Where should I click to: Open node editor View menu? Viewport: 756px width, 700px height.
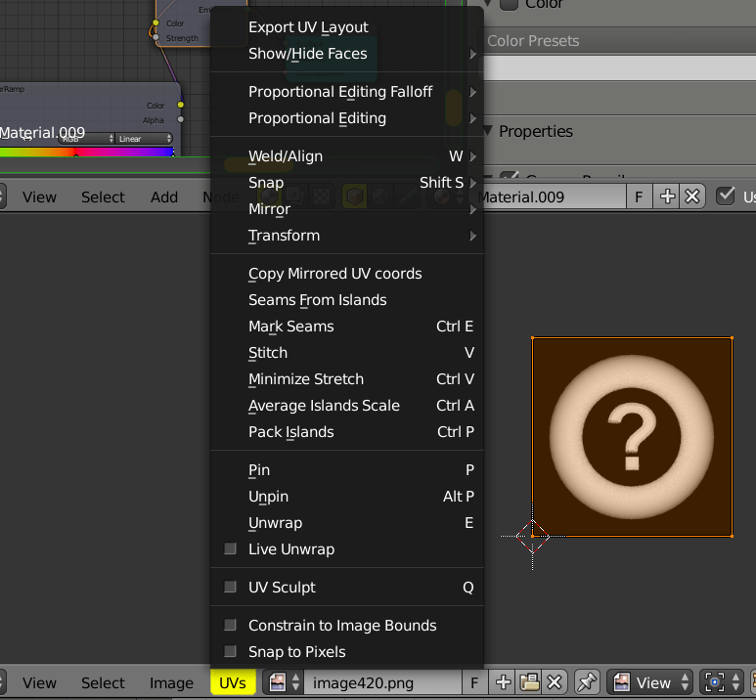click(x=39, y=197)
